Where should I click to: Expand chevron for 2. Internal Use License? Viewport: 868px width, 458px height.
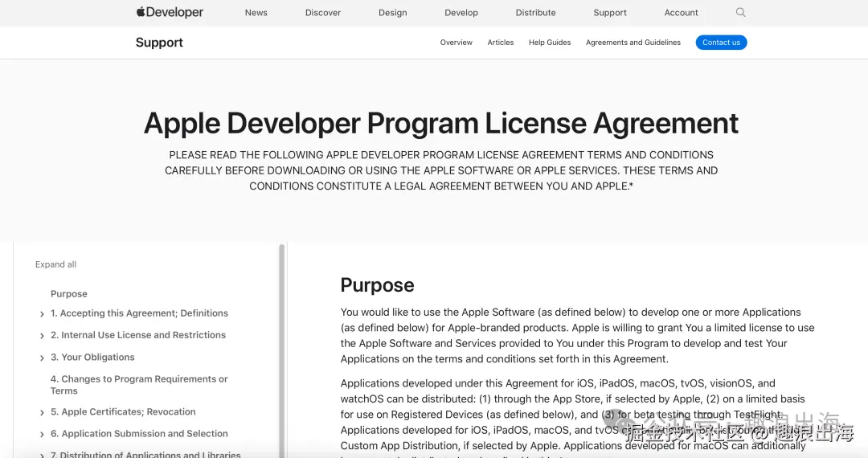(x=42, y=336)
